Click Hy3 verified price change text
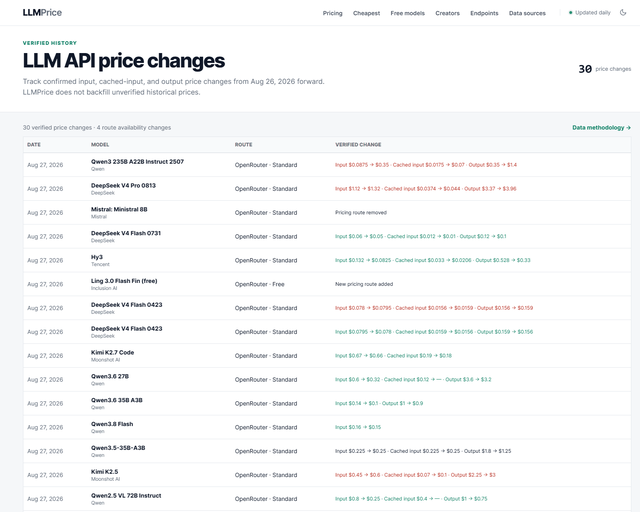 [x=433, y=260]
